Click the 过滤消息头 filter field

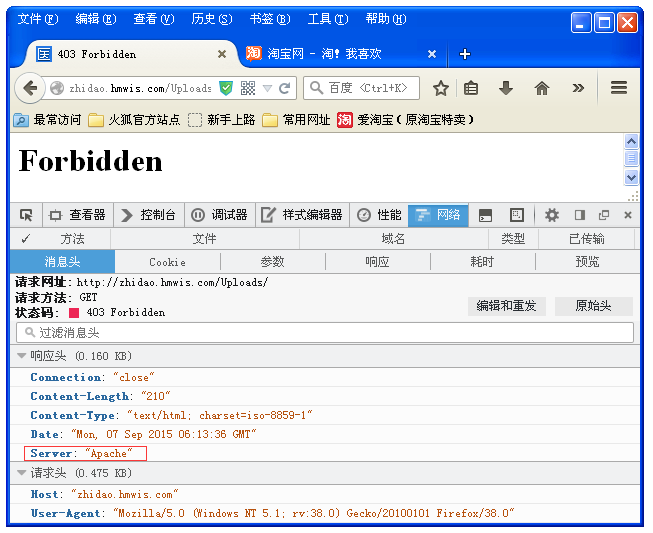(325, 333)
